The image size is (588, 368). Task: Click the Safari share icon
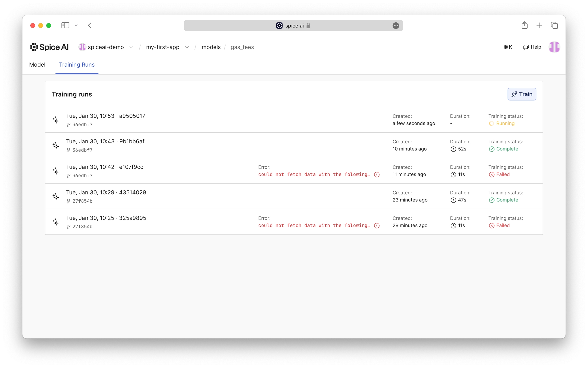[x=524, y=25]
